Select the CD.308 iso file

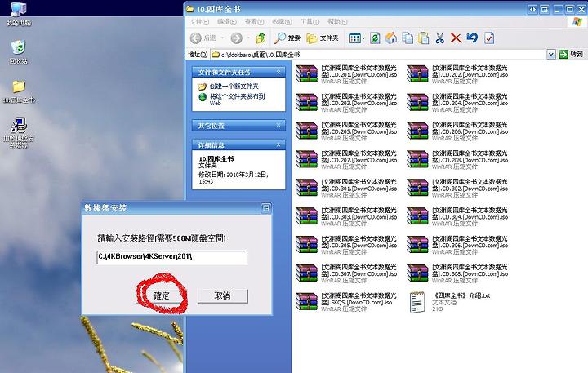(457, 273)
